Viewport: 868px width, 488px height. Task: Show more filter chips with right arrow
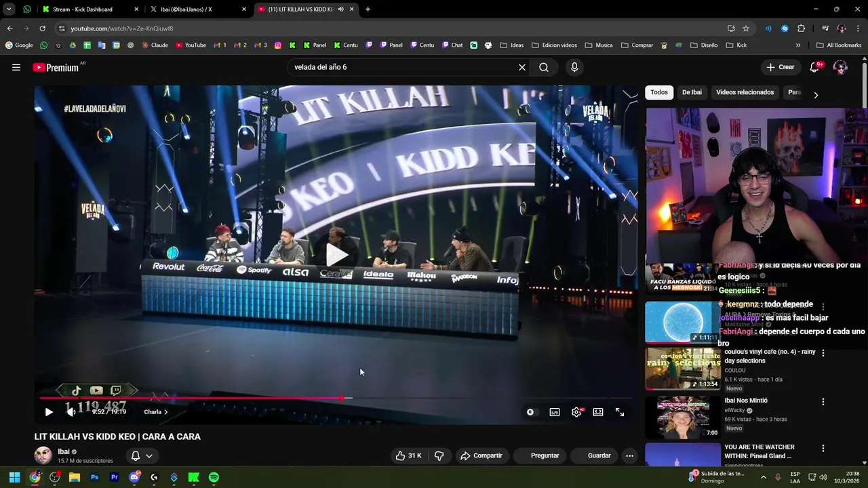point(816,95)
